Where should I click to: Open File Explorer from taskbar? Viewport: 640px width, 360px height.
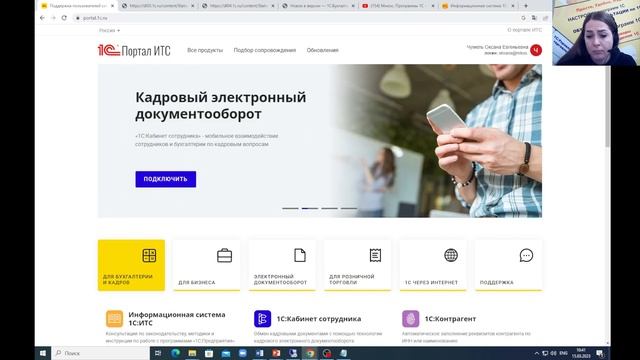(x=192, y=353)
